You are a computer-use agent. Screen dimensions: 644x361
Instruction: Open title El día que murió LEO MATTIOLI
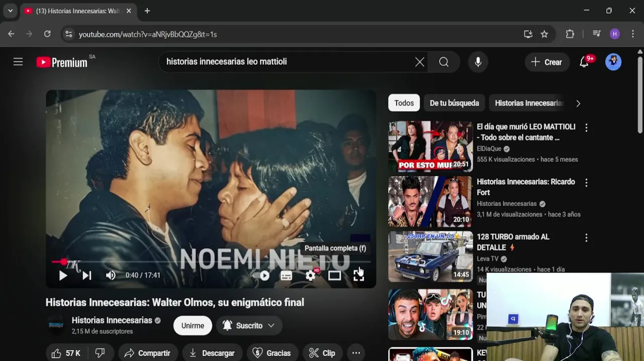coord(526,132)
